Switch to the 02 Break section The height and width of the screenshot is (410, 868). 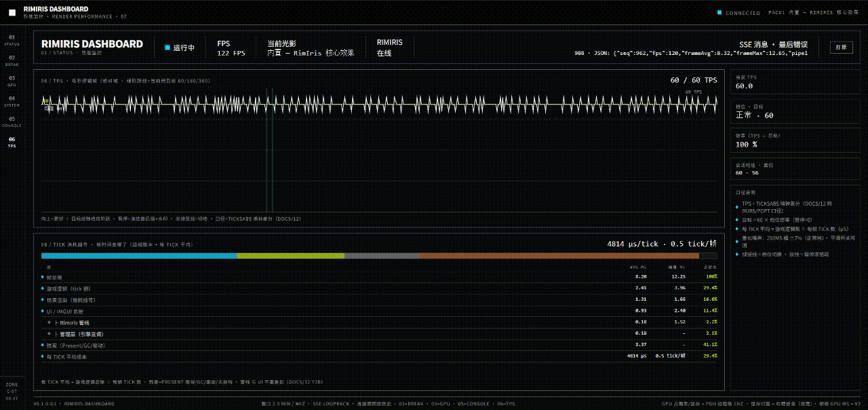pyautogui.click(x=12, y=60)
